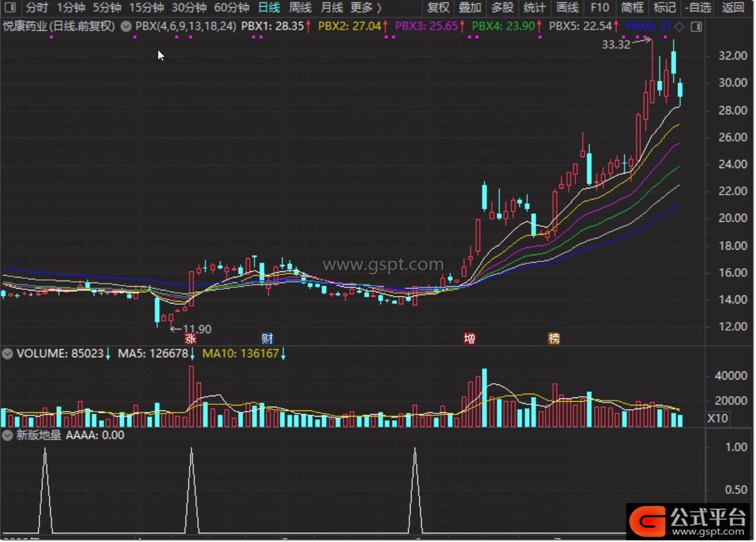The image size is (756, 542).
Task: Click the 11.90 low price label
Action: 197,329
